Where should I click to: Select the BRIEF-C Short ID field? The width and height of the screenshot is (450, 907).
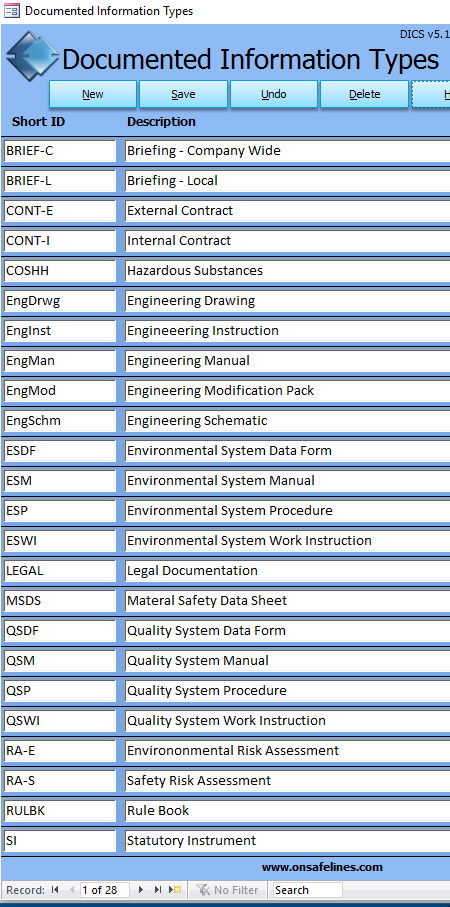[60, 151]
